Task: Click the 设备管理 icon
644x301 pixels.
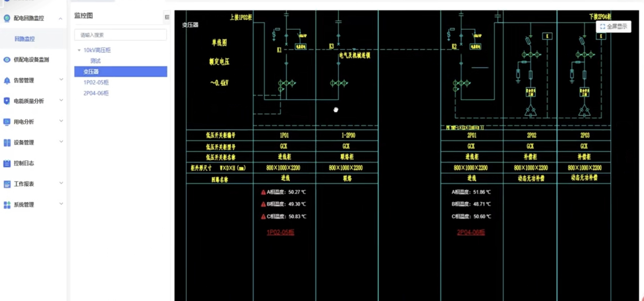Action: 7,143
